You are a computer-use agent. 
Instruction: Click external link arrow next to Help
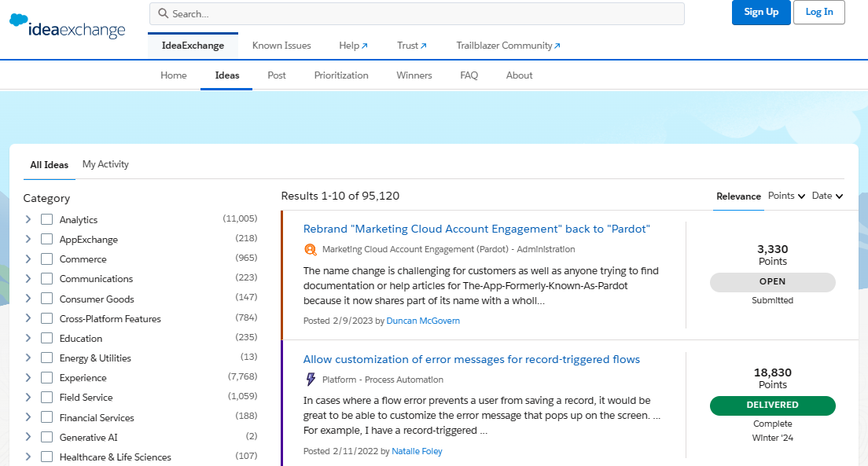(365, 46)
